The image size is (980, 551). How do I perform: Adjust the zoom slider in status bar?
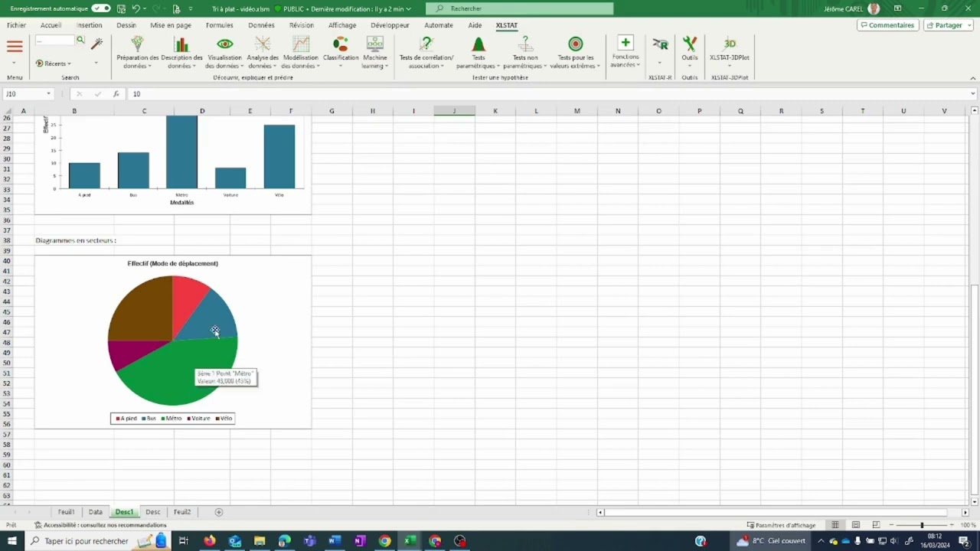(x=922, y=525)
